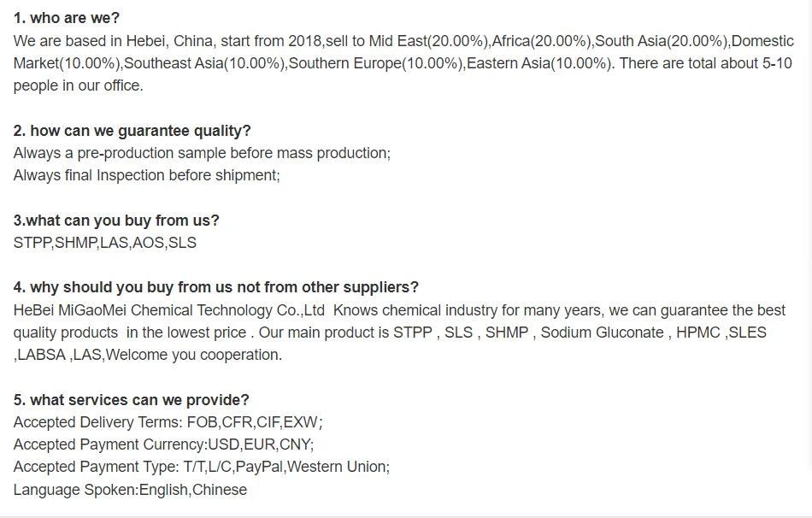Click the "Language Spoken:English,Chinese" line

[130, 490]
